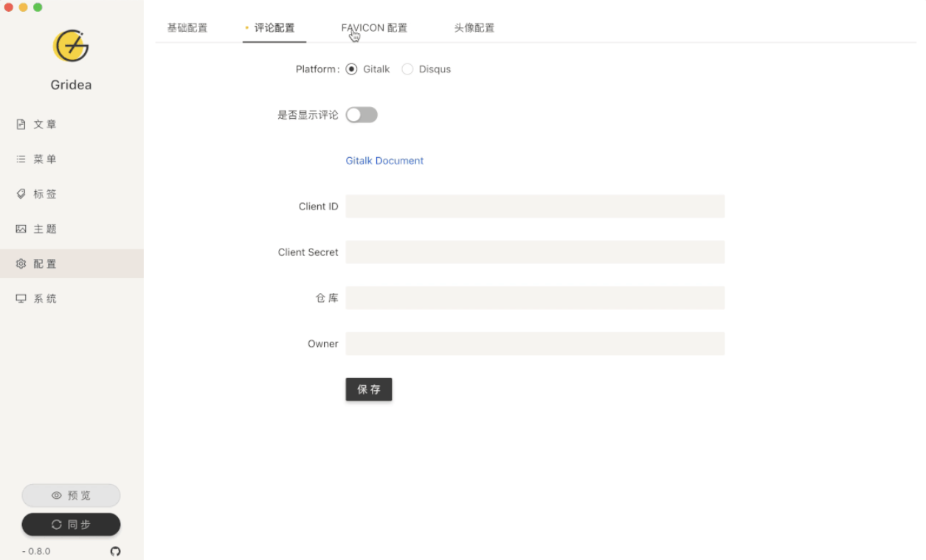Click the 保存 save button
This screenshot has height=560, width=926.
pyautogui.click(x=368, y=389)
